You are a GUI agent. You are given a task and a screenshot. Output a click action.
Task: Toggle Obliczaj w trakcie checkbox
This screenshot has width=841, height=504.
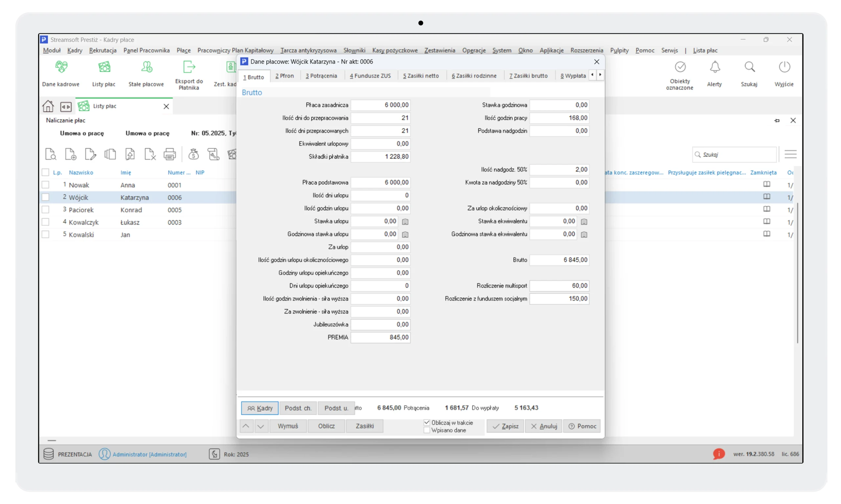[x=427, y=423]
